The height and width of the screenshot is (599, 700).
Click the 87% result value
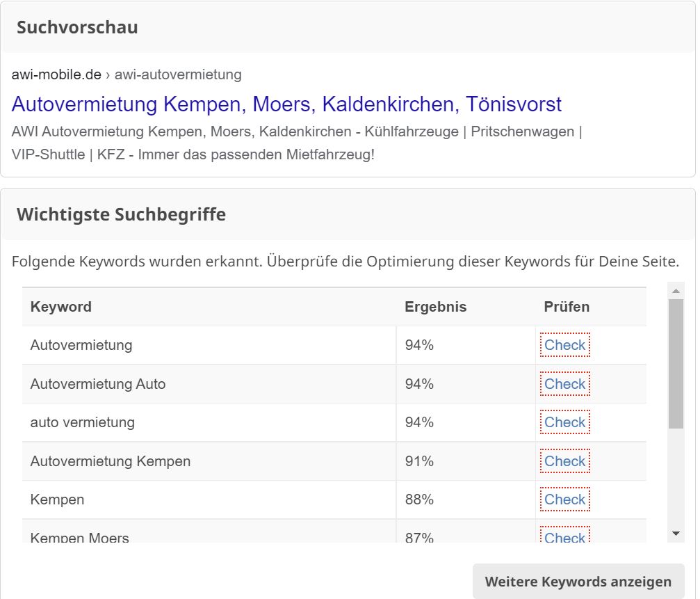419,537
